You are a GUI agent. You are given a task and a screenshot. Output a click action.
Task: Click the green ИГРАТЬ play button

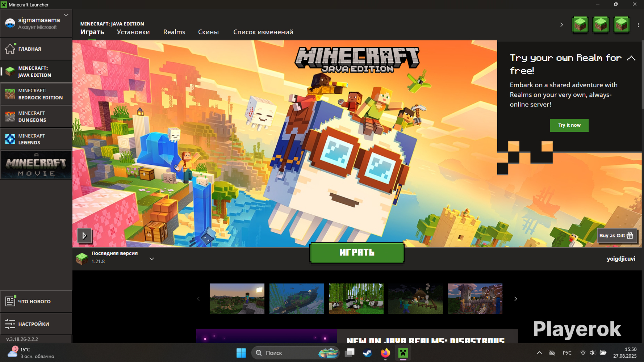click(x=357, y=253)
